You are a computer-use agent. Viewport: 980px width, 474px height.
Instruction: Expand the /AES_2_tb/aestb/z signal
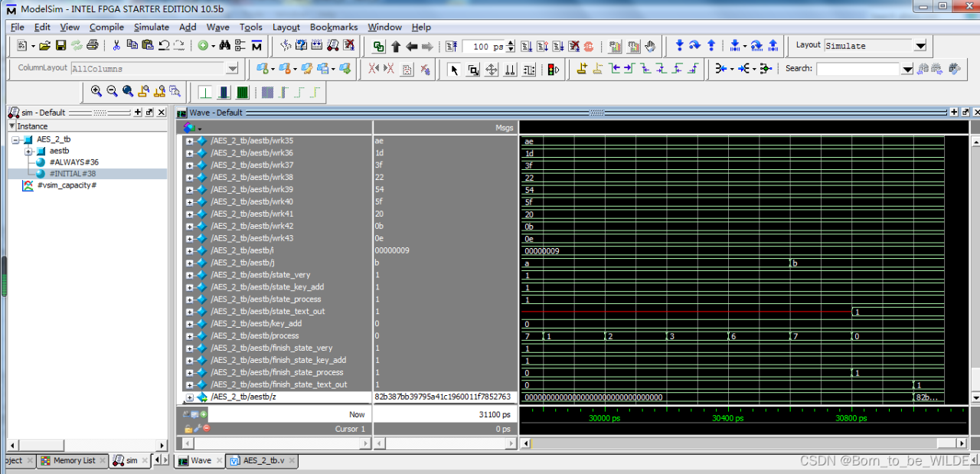[x=189, y=397]
